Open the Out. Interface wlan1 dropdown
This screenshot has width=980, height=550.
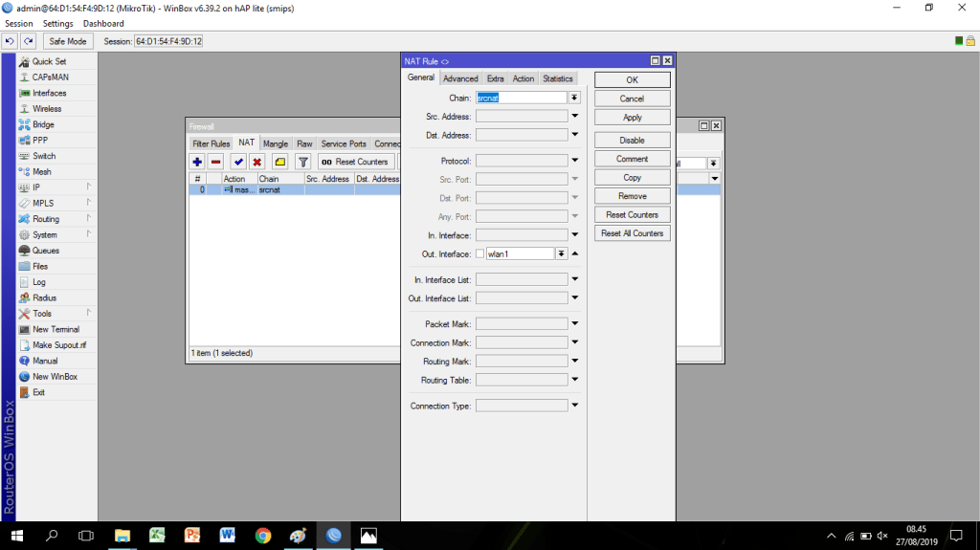[x=562, y=253]
